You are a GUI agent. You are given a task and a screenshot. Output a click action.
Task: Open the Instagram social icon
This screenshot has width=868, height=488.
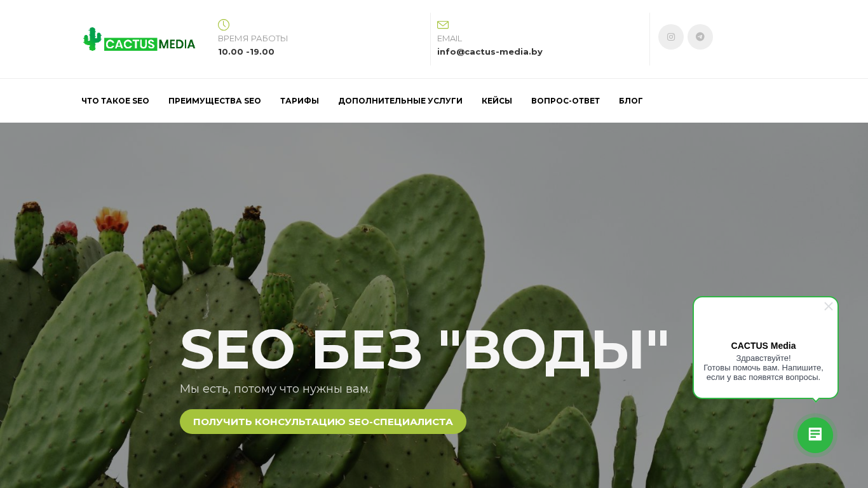tap(671, 37)
